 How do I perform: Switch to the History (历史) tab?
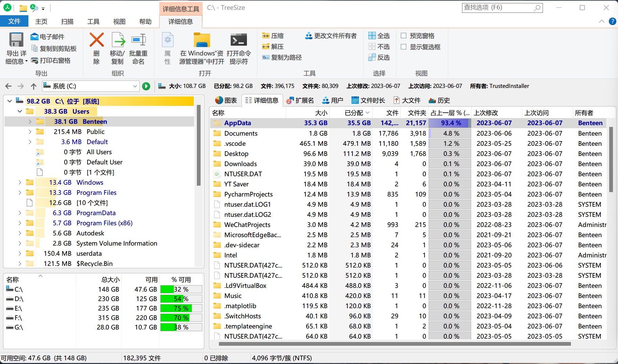[439, 100]
